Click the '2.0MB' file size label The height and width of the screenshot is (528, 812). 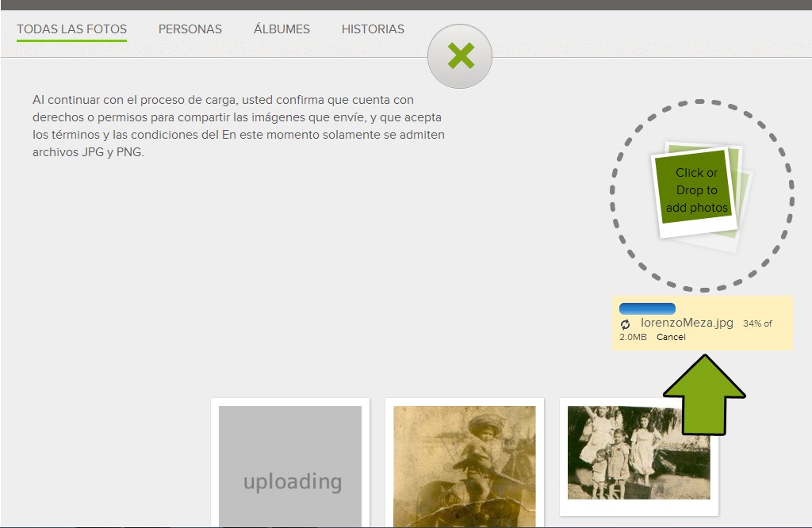(x=633, y=337)
